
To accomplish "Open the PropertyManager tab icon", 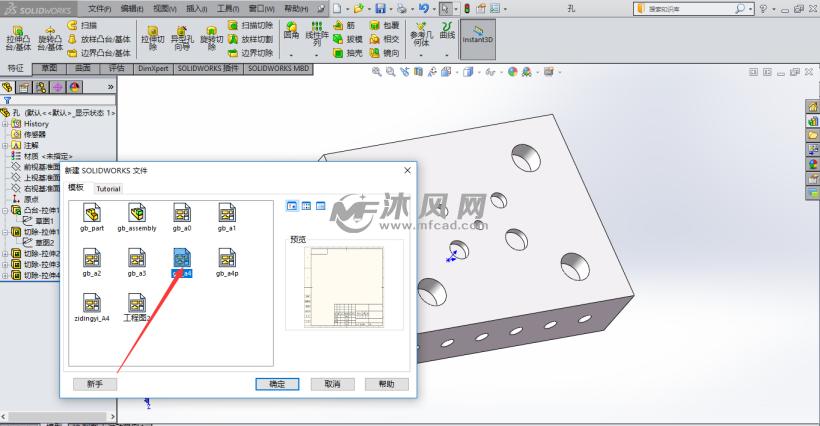I will (24, 87).
